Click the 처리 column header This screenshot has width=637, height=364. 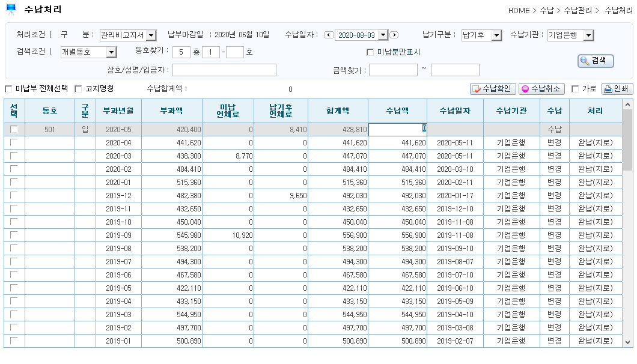click(x=595, y=111)
